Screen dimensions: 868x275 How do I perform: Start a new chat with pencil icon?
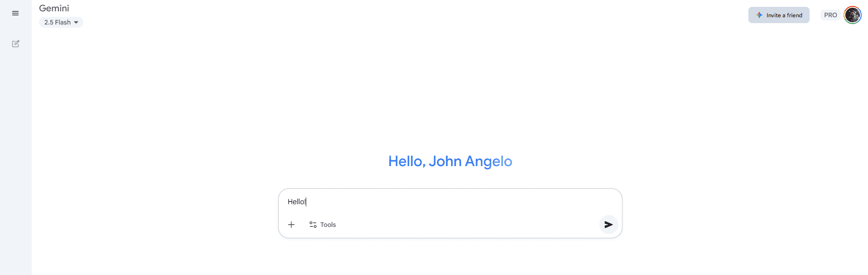(x=15, y=44)
